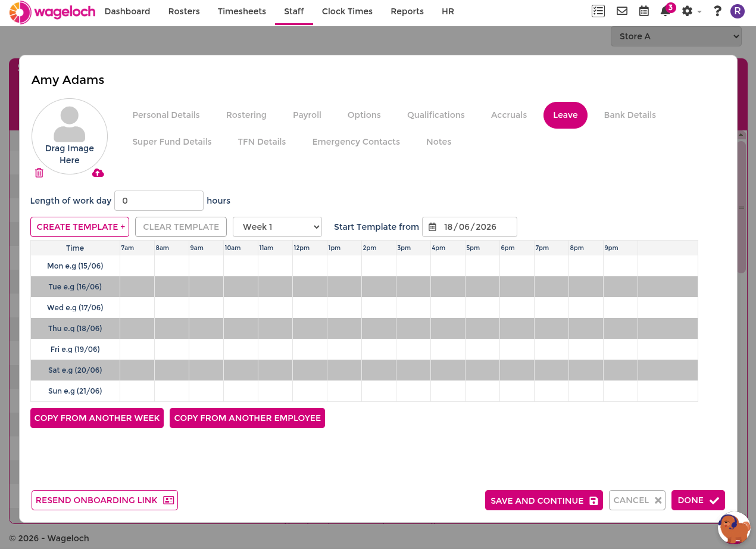Image resolution: width=756 pixels, height=549 pixels.
Task: Click the Done button
Action: (698, 500)
